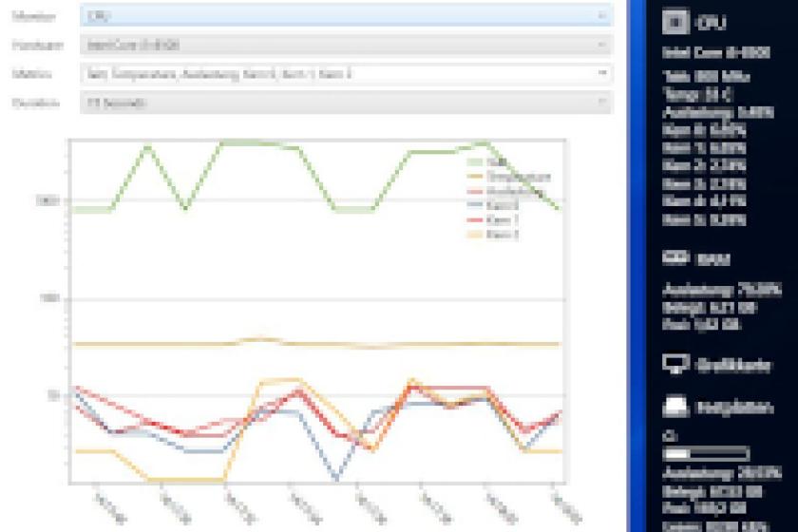Screen dimensions: 798x532
Task: Open the Monitor dropdown showing CPU
Action: [x=346, y=16]
